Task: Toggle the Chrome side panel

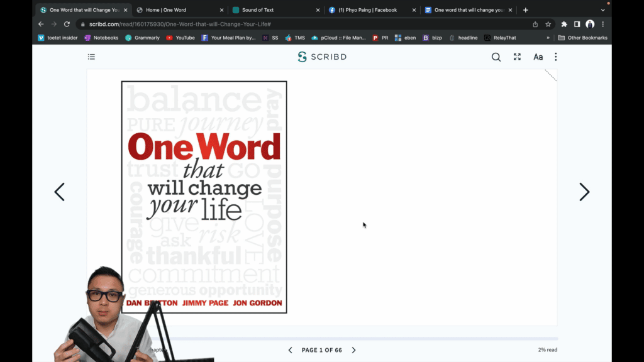Action: click(577, 25)
